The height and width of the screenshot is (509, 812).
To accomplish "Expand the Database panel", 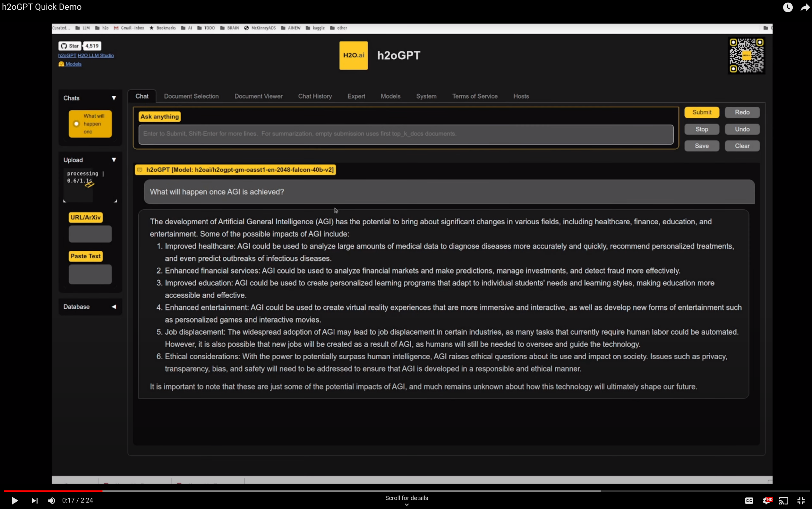I will tap(114, 307).
